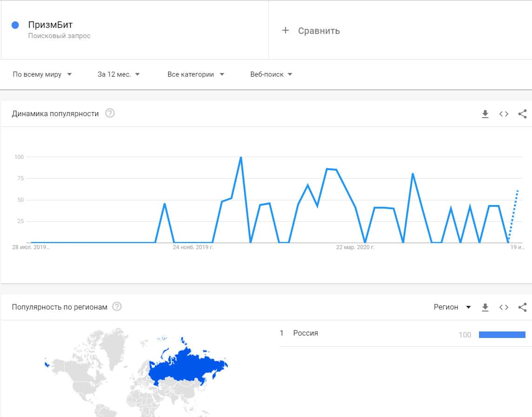Switch the Регион breakdown dropdown
The height and width of the screenshot is (417, 532).
(x=452, y=307)
